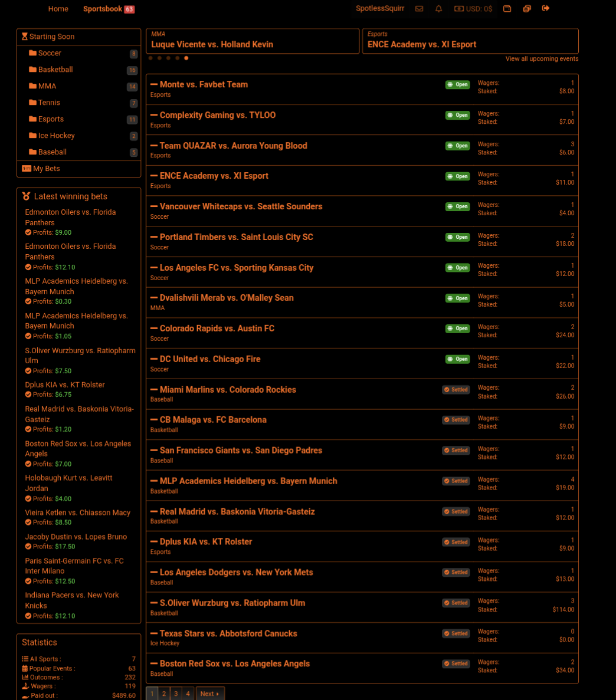Collapse the CB Malaga vs. FC Barcelona row
This screenshot has height=700, width=616.
tap(154, 420)
